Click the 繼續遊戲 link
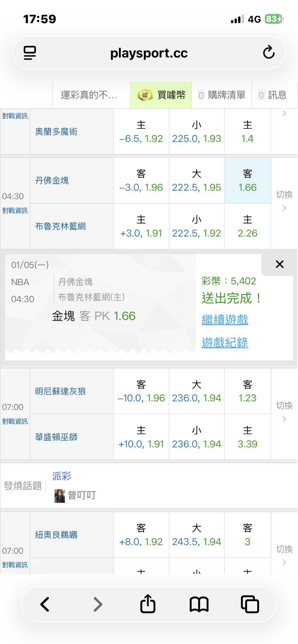Viewport: 298px width, 644px height. (x=225, y=320)
